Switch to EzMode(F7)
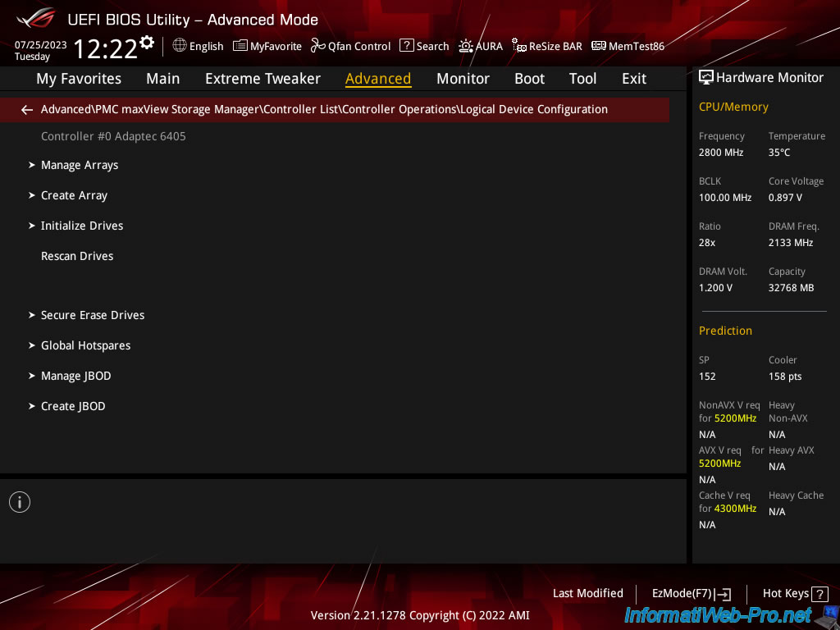Screen dimensions: 840x630 point(691,594)
